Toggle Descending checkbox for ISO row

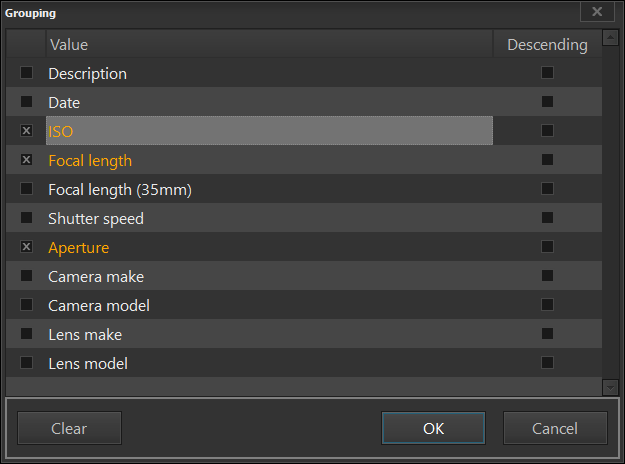tap(547, 131)
